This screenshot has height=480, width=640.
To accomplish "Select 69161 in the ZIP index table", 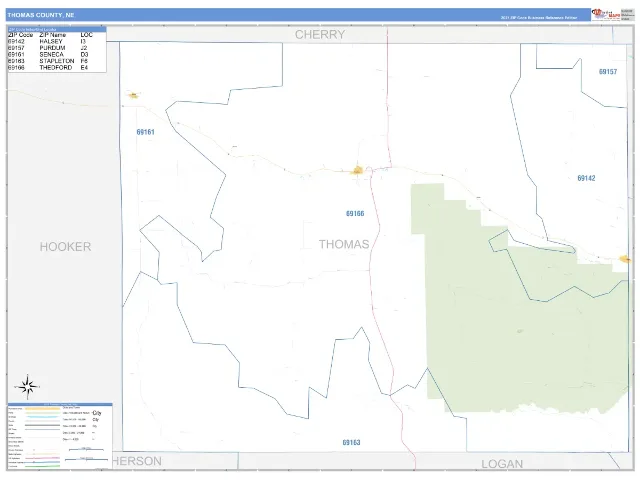I will coord(16,55).
